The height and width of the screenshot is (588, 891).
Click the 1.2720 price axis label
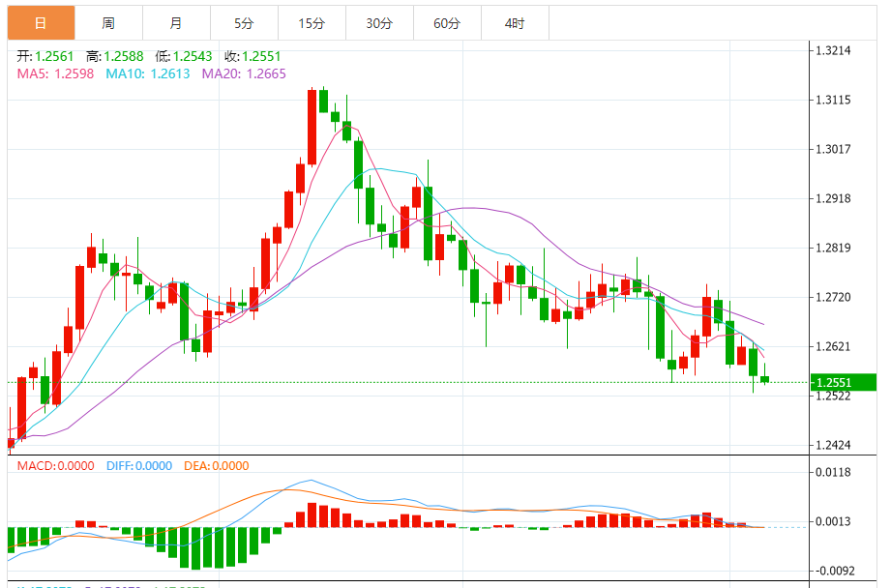[x=833, y=297]
